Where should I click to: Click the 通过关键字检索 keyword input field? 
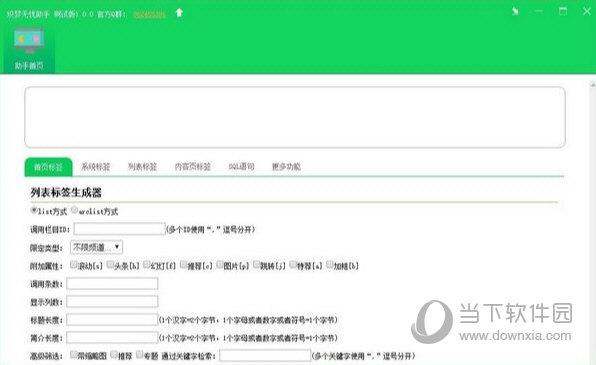click(x=265, y=355)
